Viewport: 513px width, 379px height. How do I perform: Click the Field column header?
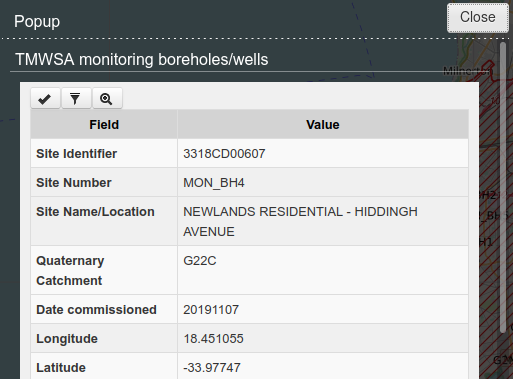pos(104,125)
